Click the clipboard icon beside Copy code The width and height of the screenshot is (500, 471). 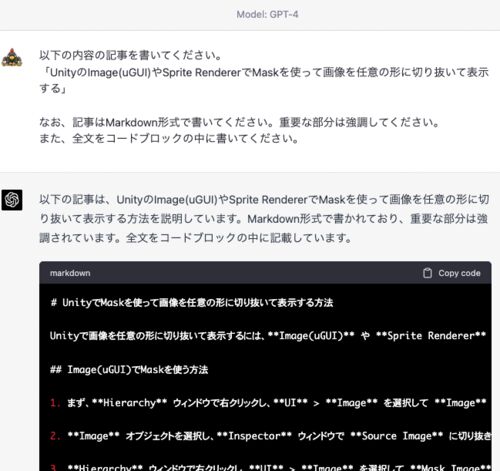pyautogui.click(x=427, y=273)
